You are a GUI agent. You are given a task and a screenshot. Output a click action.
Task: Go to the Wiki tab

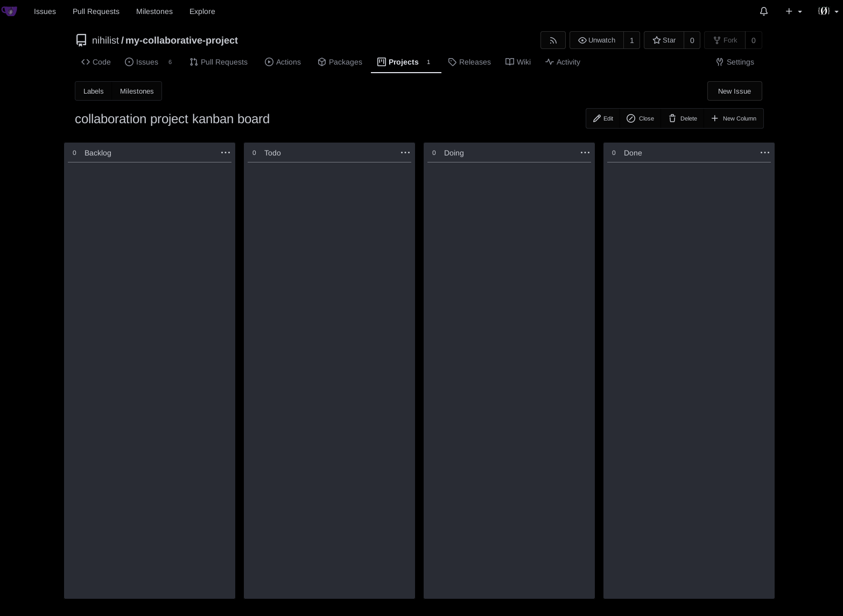pos(518,62)
